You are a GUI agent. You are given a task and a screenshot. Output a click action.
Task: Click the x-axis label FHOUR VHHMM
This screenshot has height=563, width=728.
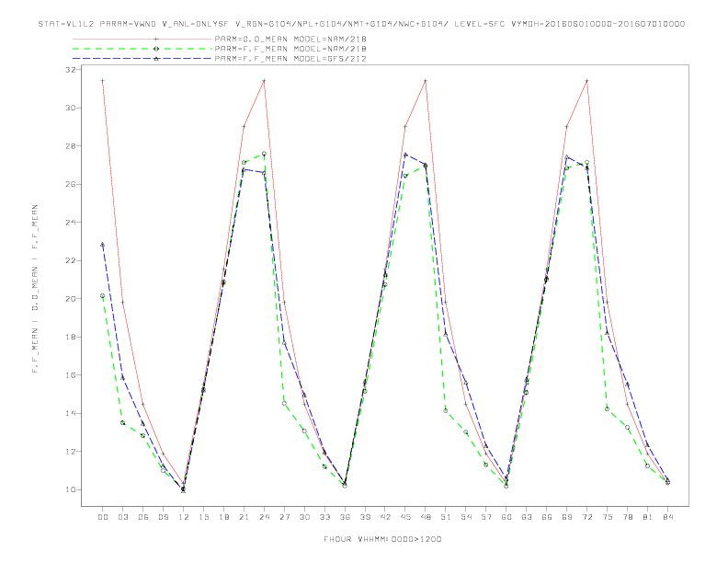(382, 539)
